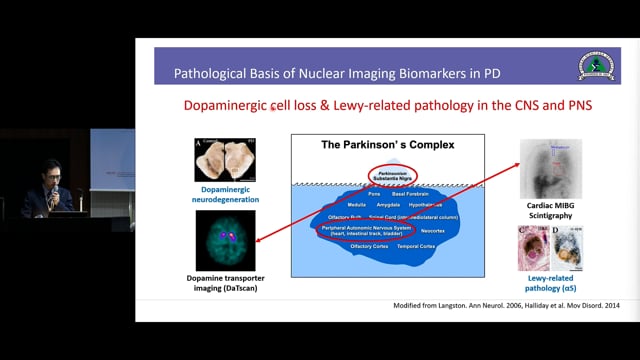The image size is (640, 360).
Task: Click 'Dopaminergic neurodegeneration' caption
Action: (x=225, y=194)
